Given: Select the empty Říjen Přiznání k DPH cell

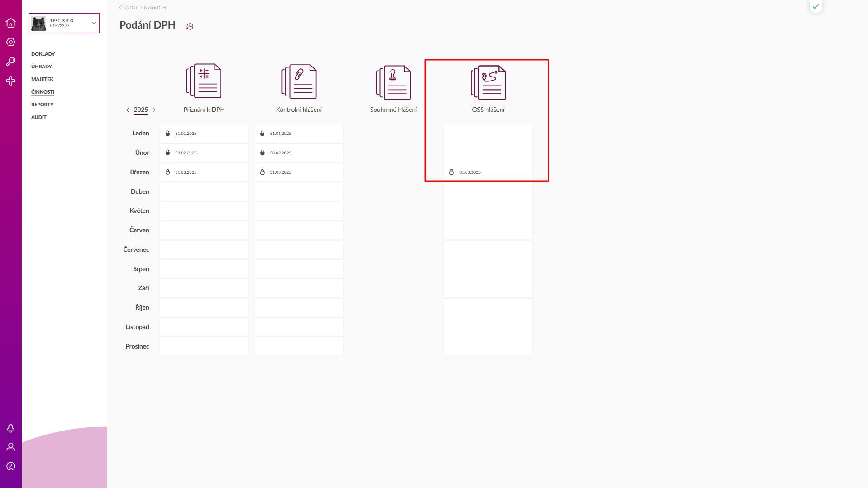Looking at the screenshot, I should (x=204, y=308).
